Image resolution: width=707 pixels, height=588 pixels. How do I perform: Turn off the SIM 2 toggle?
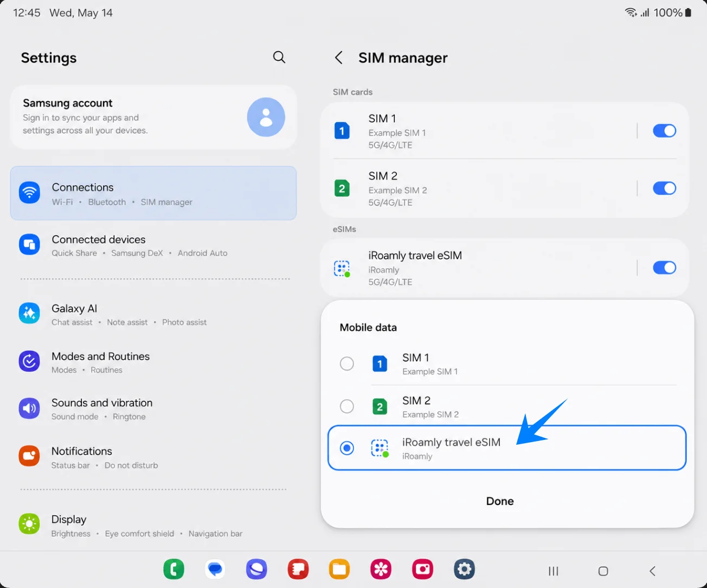[665, 188]
